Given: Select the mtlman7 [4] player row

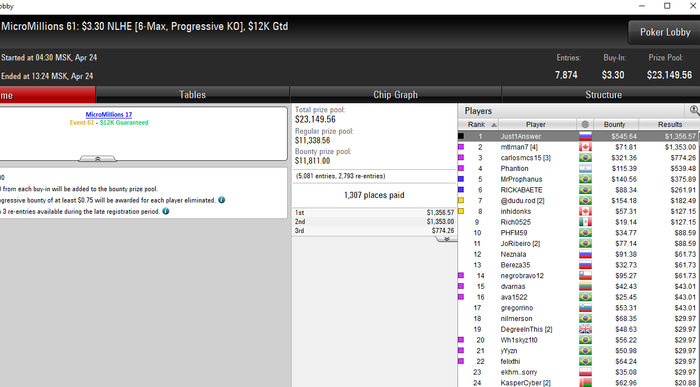Looking at the screenshot, I should click(x=579, y=147).
